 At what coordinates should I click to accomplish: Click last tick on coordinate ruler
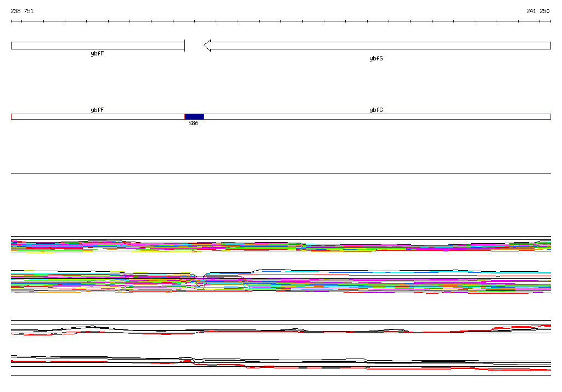(x=550, y=21)
